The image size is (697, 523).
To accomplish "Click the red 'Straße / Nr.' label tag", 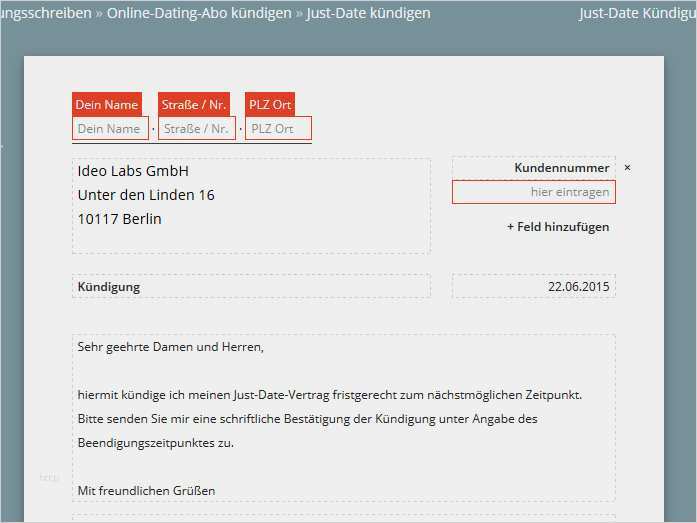I will pos(194,105).
